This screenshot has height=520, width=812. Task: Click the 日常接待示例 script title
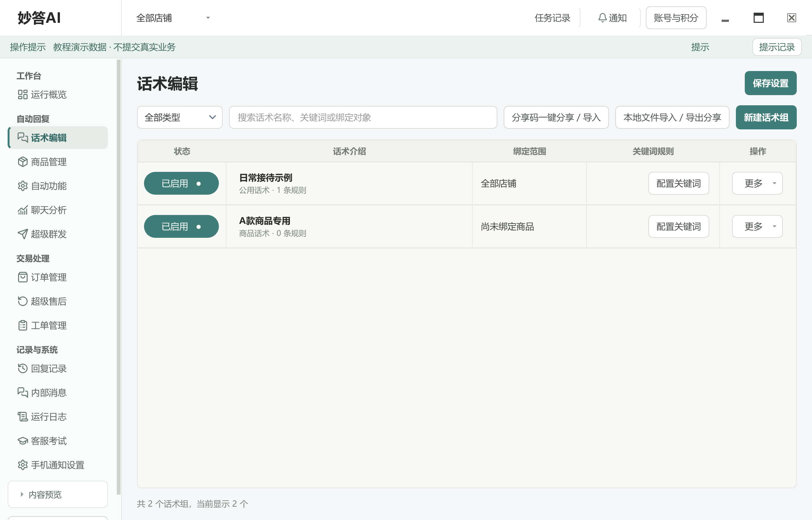(265, 178)
